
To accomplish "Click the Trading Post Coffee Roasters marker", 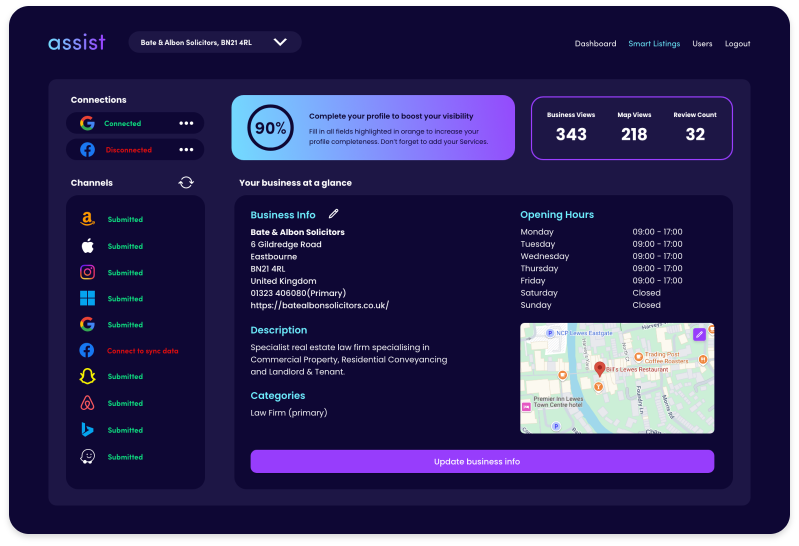I will [638, 357].
